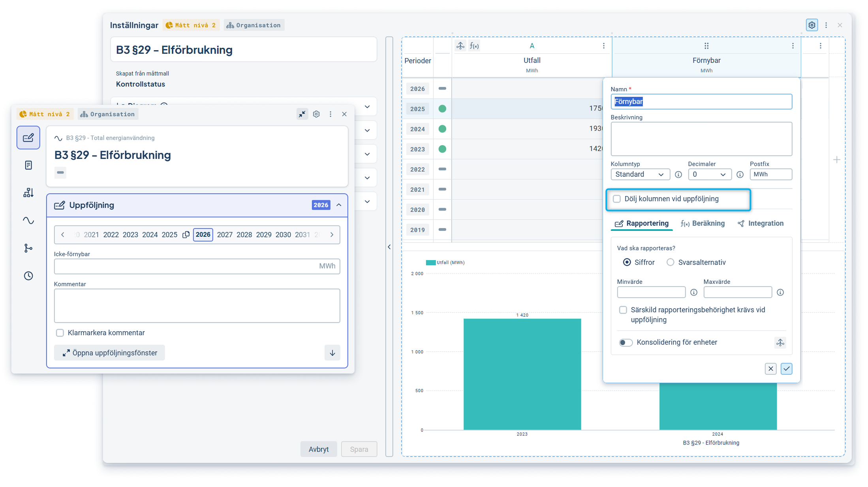Image resolution: width=868 pixels, height=487 pixels.
Task: Switch to the Beräkning tab
Action: click(703, 223)
